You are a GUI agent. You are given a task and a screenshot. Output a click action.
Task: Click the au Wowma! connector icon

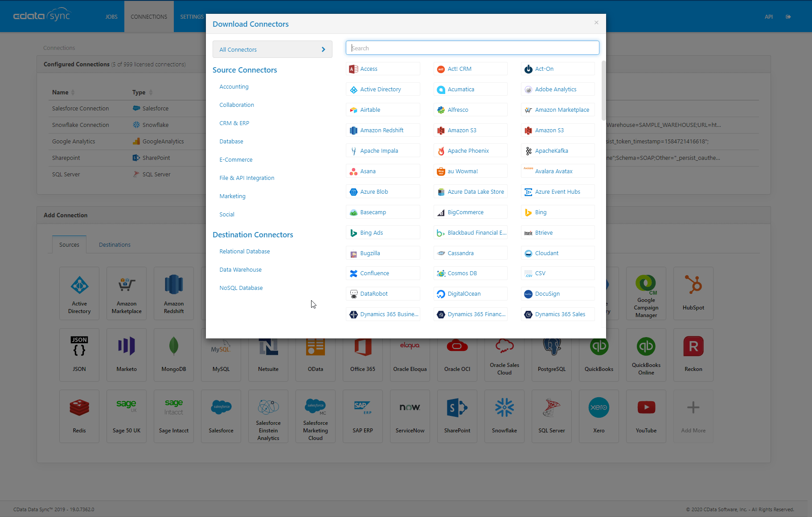(441, 171)
